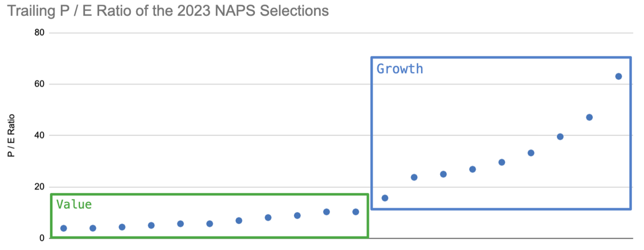The image size is (644, 250).
Task: Click the third data point in Value box
Action: point(122,227)
